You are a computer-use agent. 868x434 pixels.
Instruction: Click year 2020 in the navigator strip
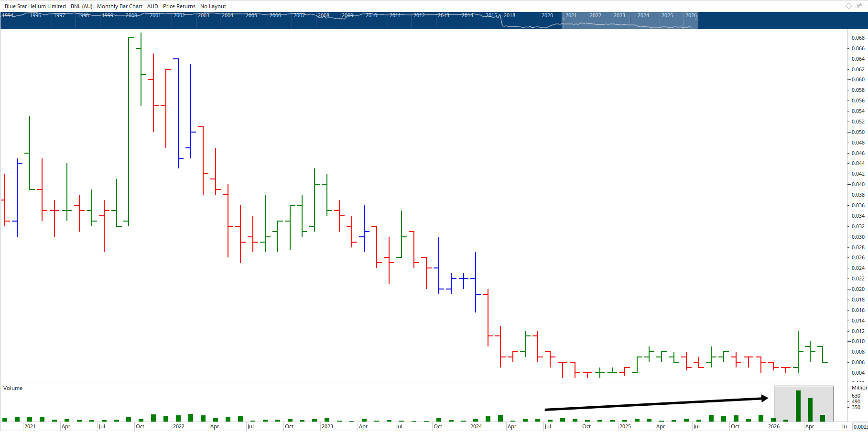547,15
